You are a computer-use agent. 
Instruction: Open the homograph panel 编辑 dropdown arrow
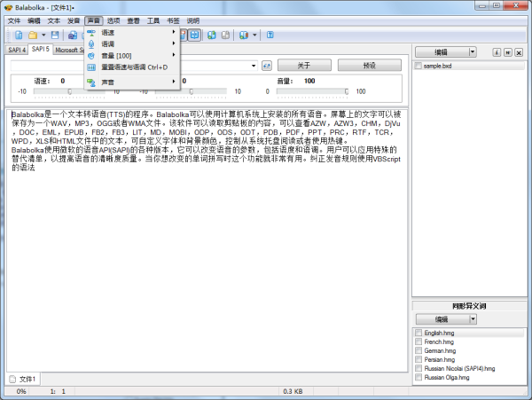pos(473,318)
